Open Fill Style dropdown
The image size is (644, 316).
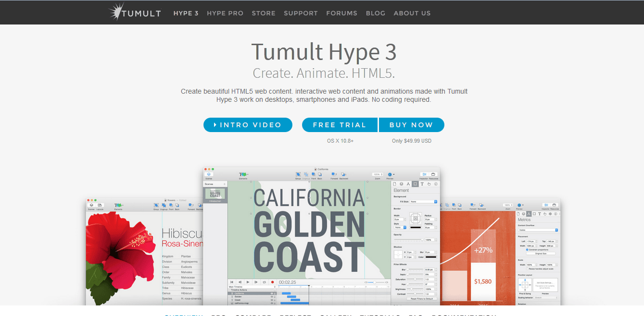(x=423, y=202)
